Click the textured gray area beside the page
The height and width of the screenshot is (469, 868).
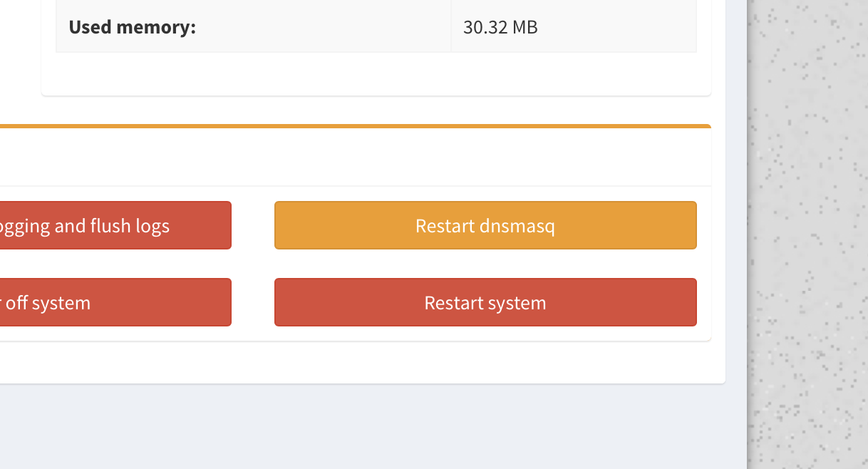pos(807,234)
